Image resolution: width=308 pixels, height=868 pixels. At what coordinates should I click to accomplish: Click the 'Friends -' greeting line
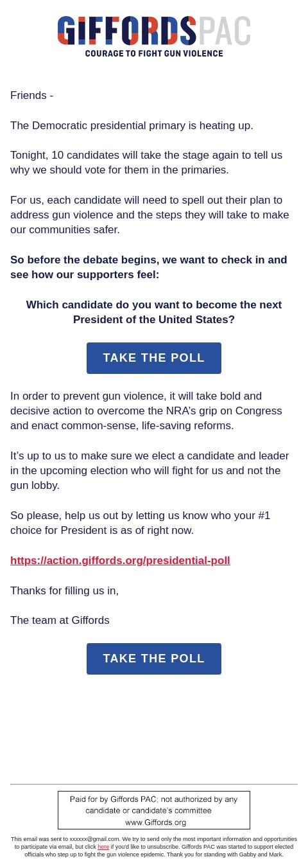point(31,96)
